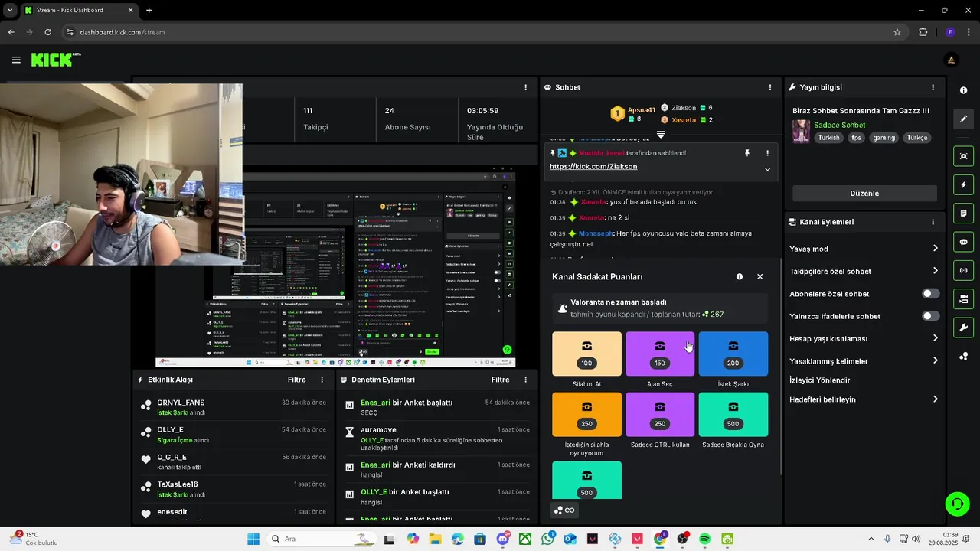
Task: Click the stream preview video
Action: [335, 266]
